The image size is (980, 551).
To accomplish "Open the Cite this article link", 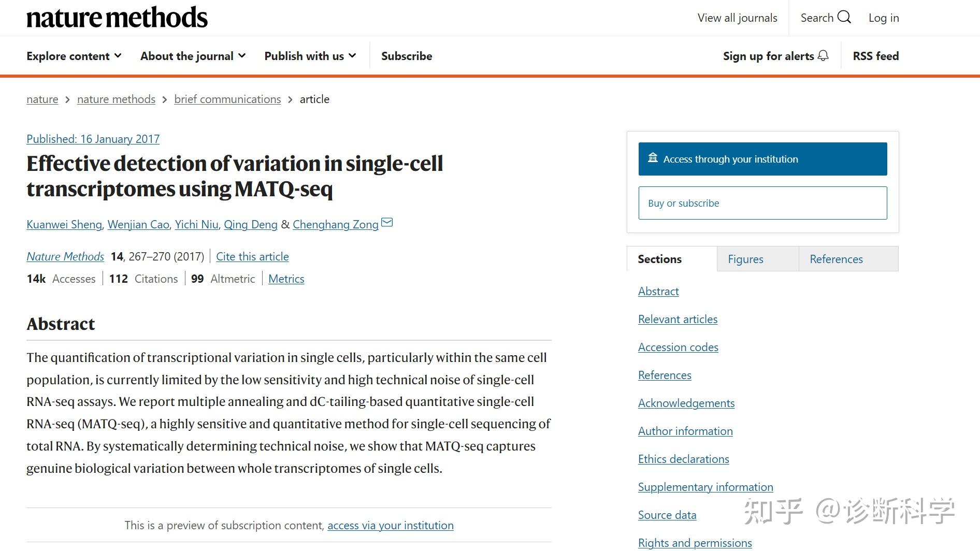I will point(252,256).
